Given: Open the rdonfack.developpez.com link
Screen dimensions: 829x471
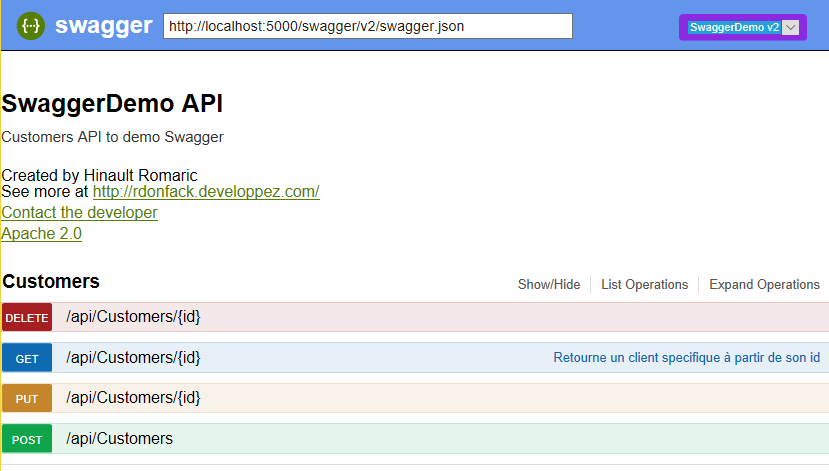Looking at the screenshot, I should (x=206, y=192).
